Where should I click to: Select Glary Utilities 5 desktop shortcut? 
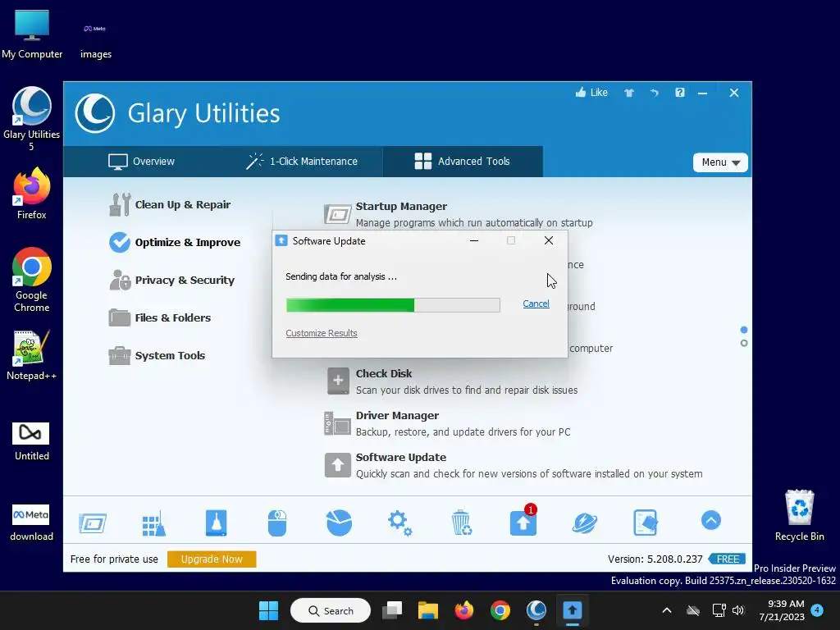(x=32, y=119)
